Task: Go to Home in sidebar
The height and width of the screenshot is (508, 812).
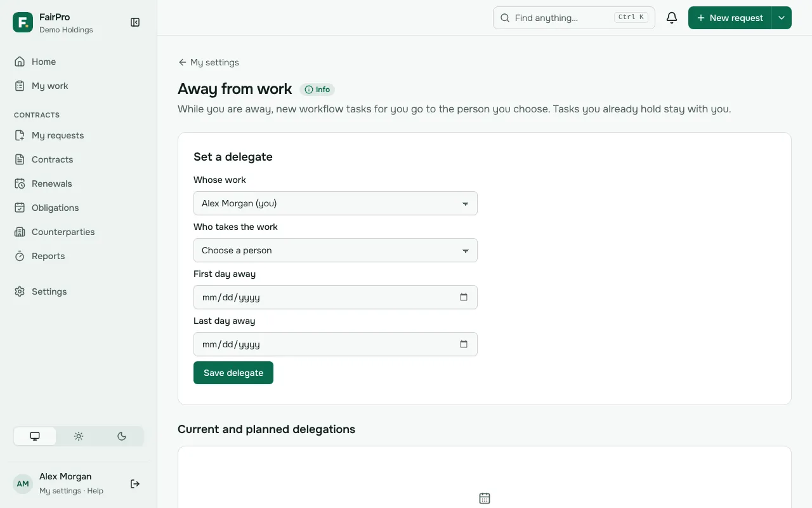Action: pyautogui.click(x=79, y=62)
